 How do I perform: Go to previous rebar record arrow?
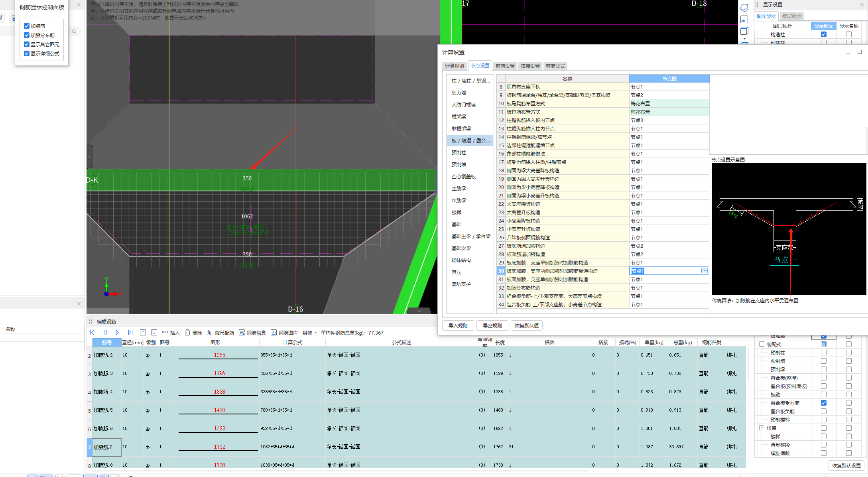coord(105,332)
